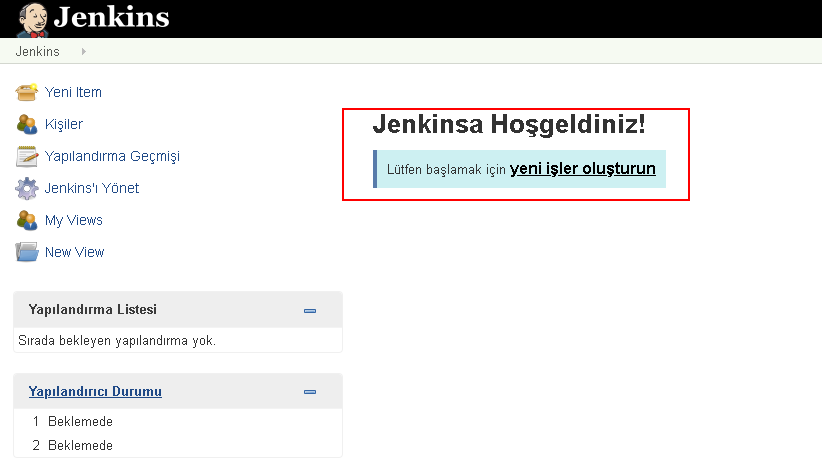Click the Kişiler people icon
The image size is (822, 475).
[x=26, y=124]
